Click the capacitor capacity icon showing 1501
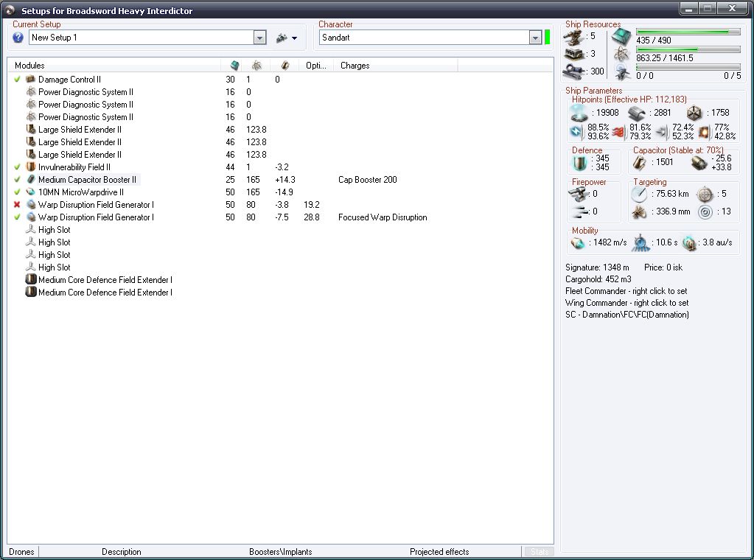The image size is (754, 560). coord(640,163)
